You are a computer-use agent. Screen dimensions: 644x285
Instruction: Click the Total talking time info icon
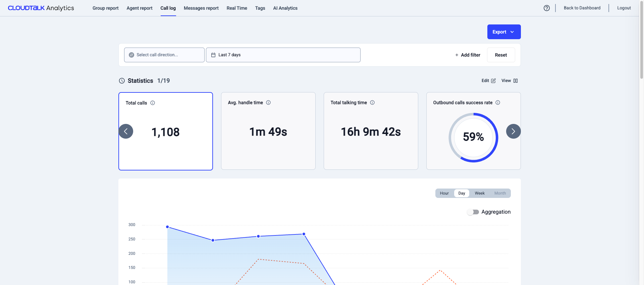(x=372, y=102)
